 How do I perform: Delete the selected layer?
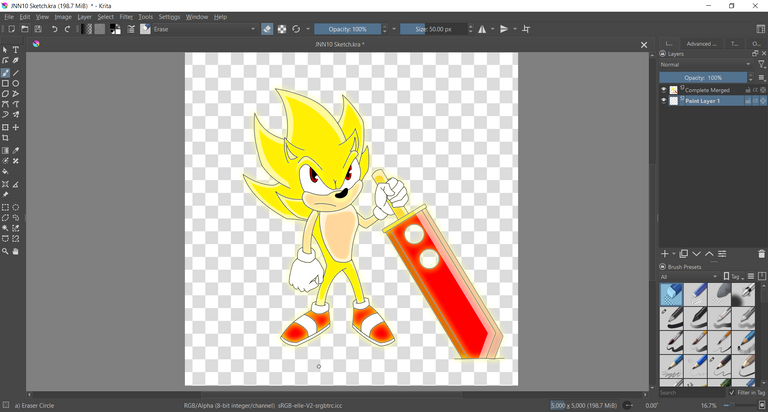762,254
